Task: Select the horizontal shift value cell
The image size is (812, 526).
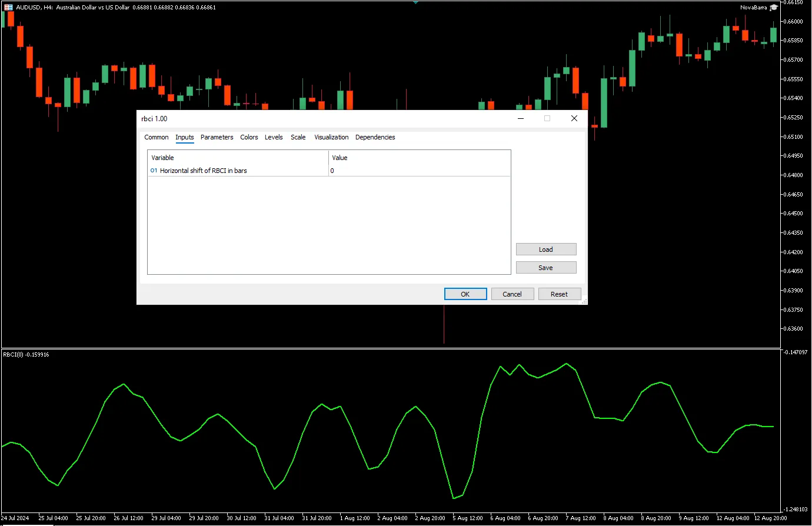Action: click(x=419, y=171)
